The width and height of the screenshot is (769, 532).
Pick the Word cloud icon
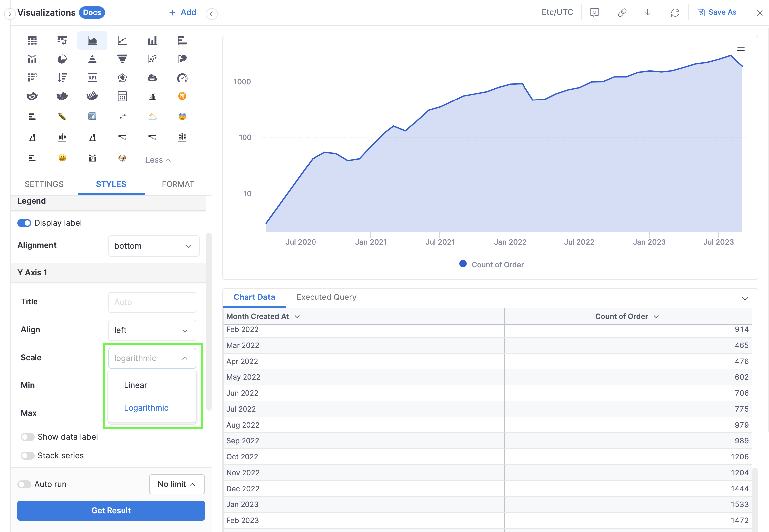click(x=152, y=78)
